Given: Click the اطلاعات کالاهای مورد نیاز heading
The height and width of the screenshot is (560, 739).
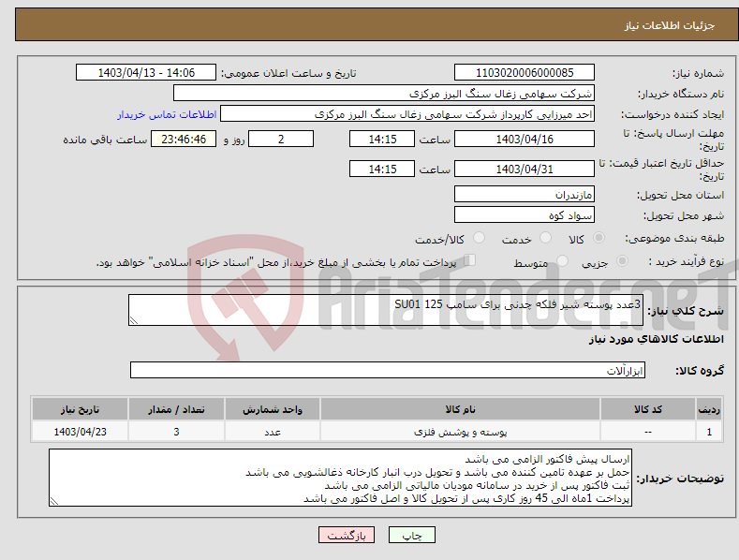Looking at the screenshot, I should point(656,339).
